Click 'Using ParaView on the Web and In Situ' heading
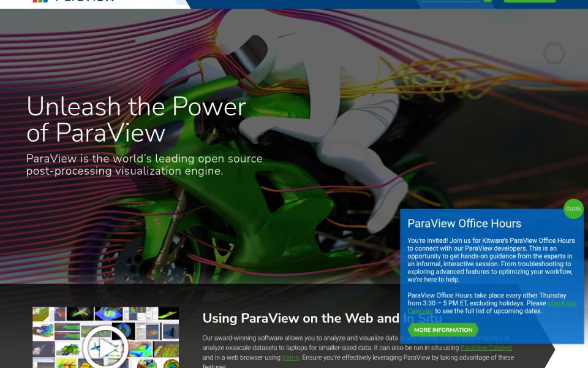 click(322, 318)
